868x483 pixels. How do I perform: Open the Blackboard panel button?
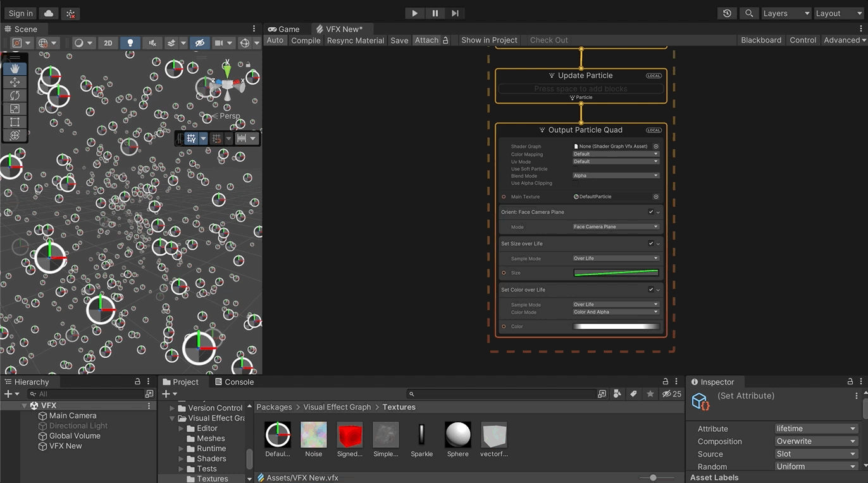tap(760, 40)
